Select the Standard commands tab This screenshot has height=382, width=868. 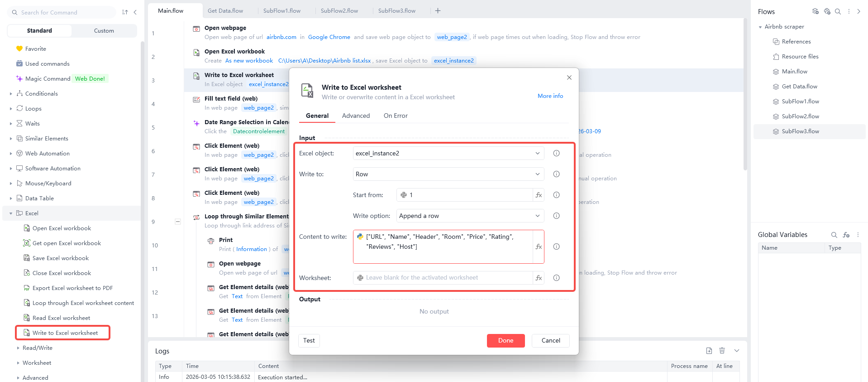point(39,31)
